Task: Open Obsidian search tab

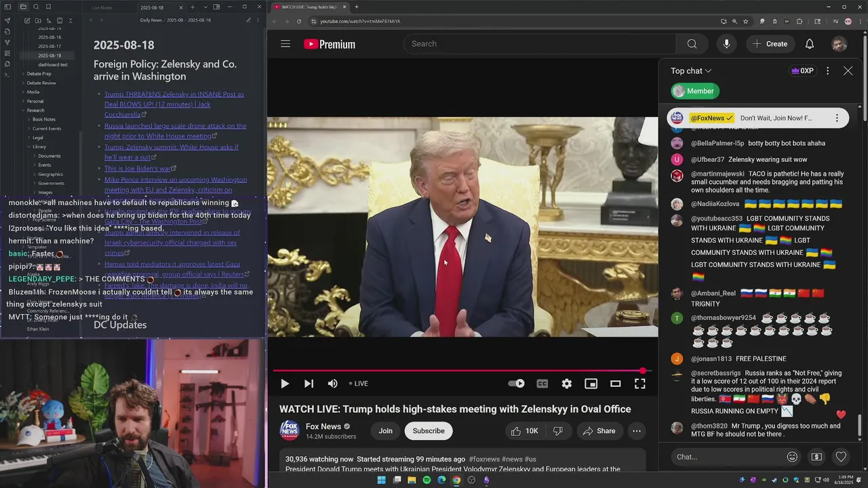Action: pyautogui.click(x=36, y=7)
